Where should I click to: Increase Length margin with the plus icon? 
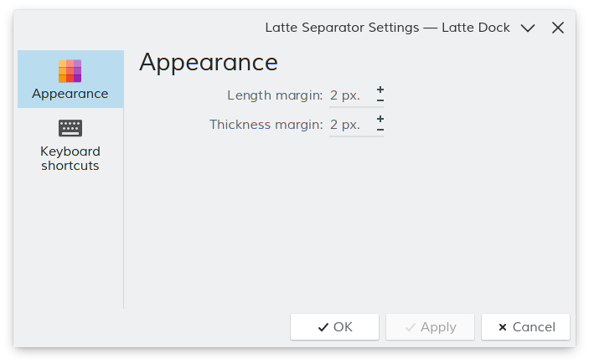380,90
